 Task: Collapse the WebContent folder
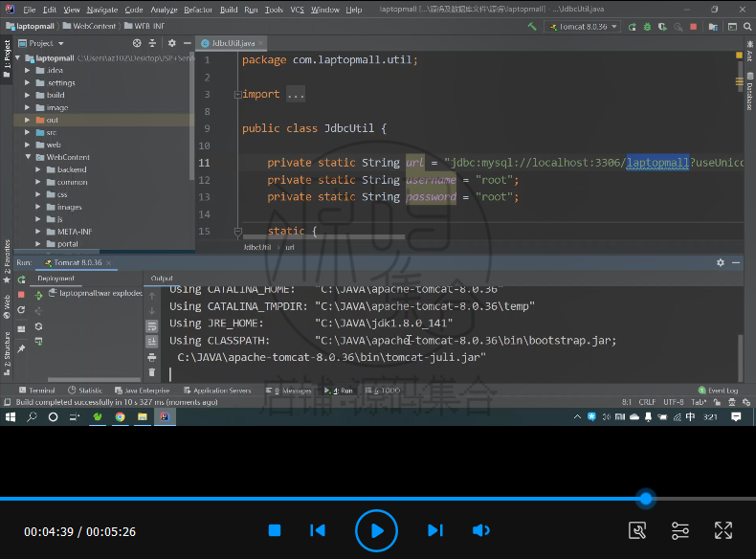(28, 157)
